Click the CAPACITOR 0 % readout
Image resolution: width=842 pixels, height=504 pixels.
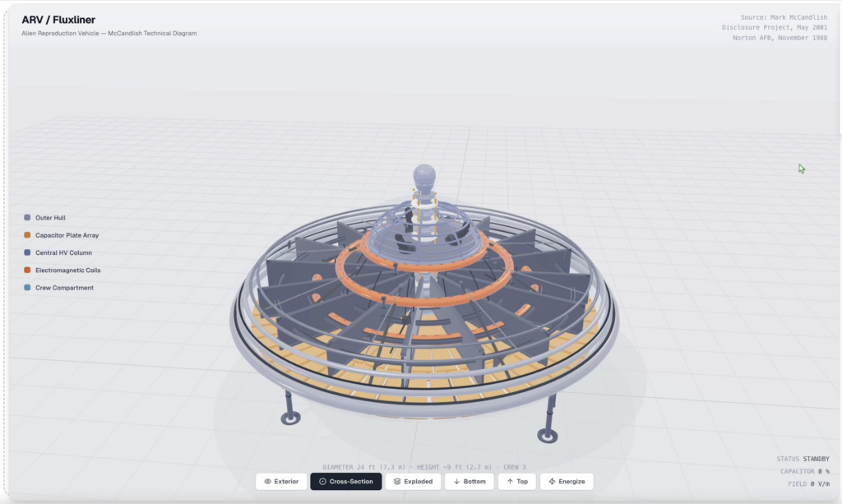(805, 471)
